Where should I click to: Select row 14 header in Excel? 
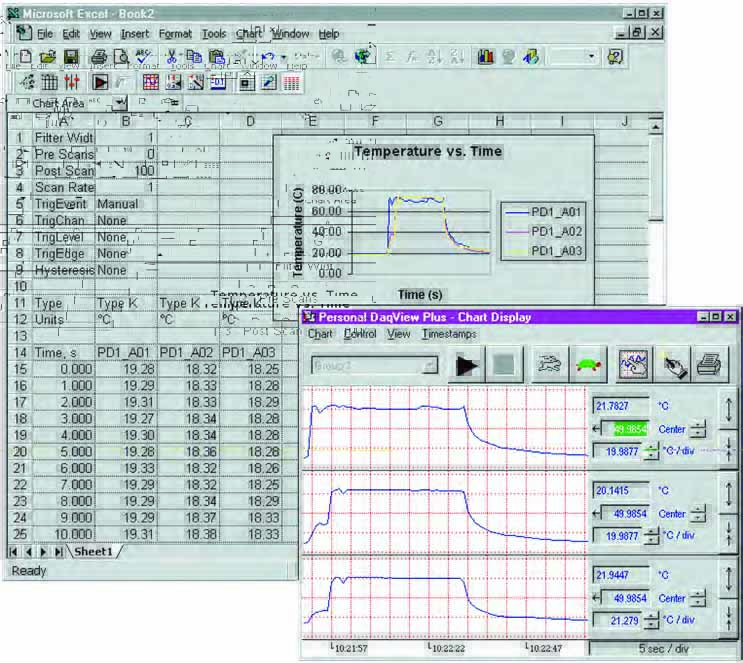point(20,353)
